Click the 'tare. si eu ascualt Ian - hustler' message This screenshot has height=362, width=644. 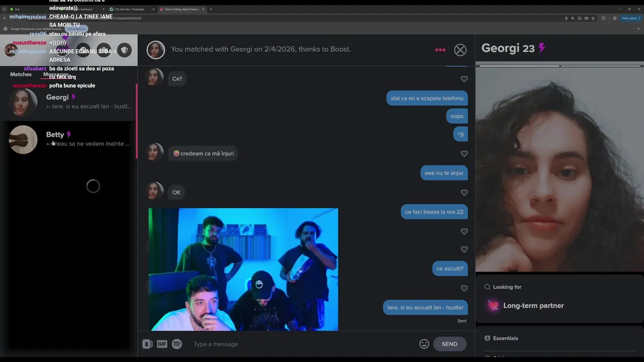point(426,308)
